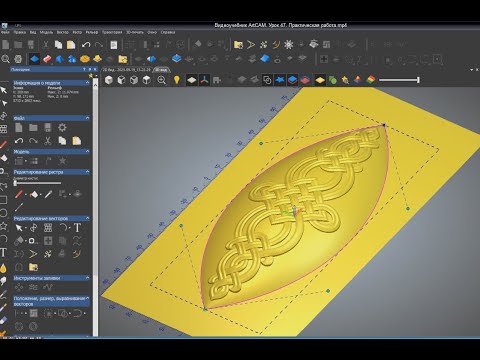
Task: Collapse the Модель panel section
Action: [87, 151]
